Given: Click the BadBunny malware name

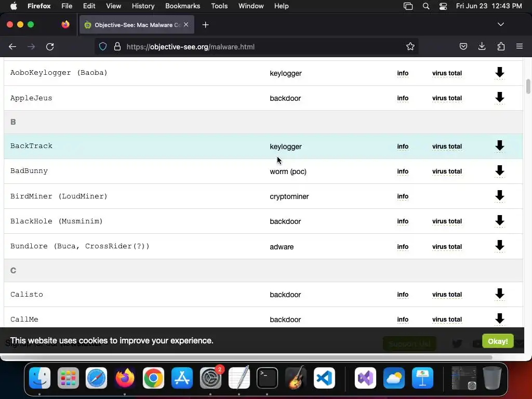Looking at the screenshot, I should pos(29,171).
